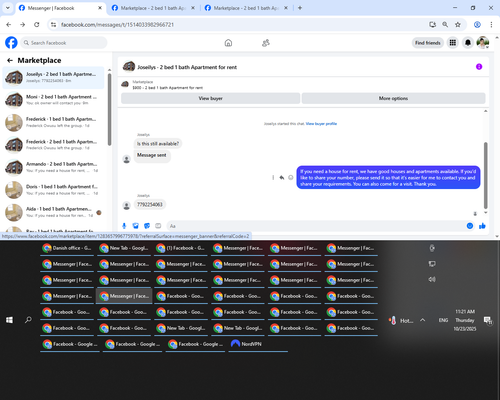The width and height of the screenshot is (500, 400).
Task: Bookmark this page with the star
Action: 458,25
